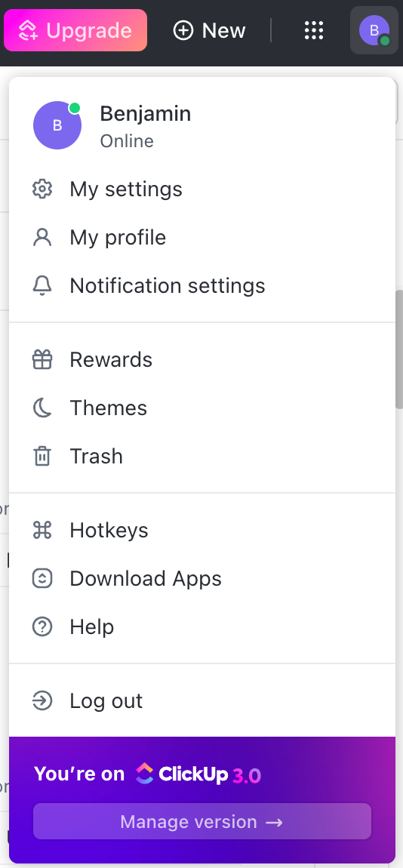Click the Manage version button
The width and height of the screenshot is (403, 868).
pyautogui.click(x=202, y=821)
